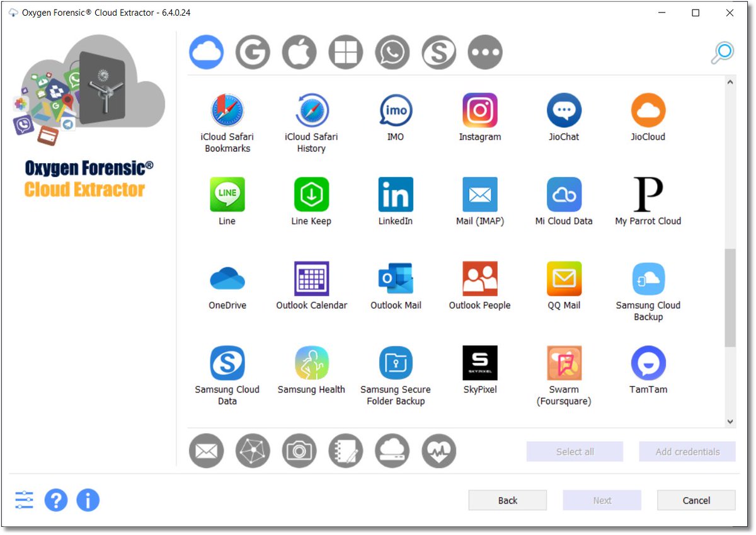Click the scrollbar up arrow
The height and width of the screenshot is (535, 756).
(730, 83)
